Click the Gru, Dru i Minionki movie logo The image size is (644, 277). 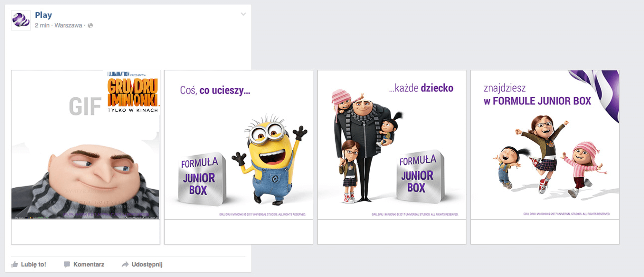tap(133, 92)
